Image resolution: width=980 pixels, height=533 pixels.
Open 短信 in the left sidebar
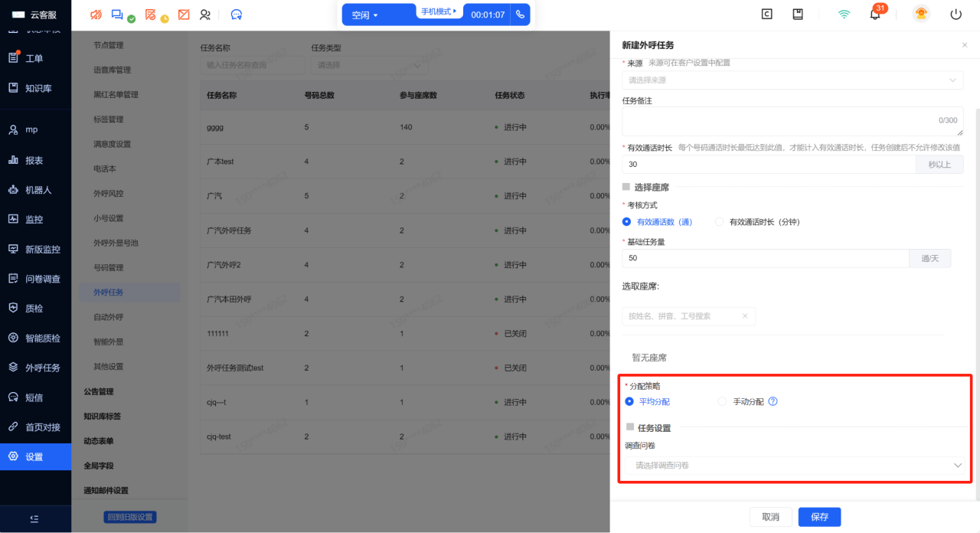35,397
